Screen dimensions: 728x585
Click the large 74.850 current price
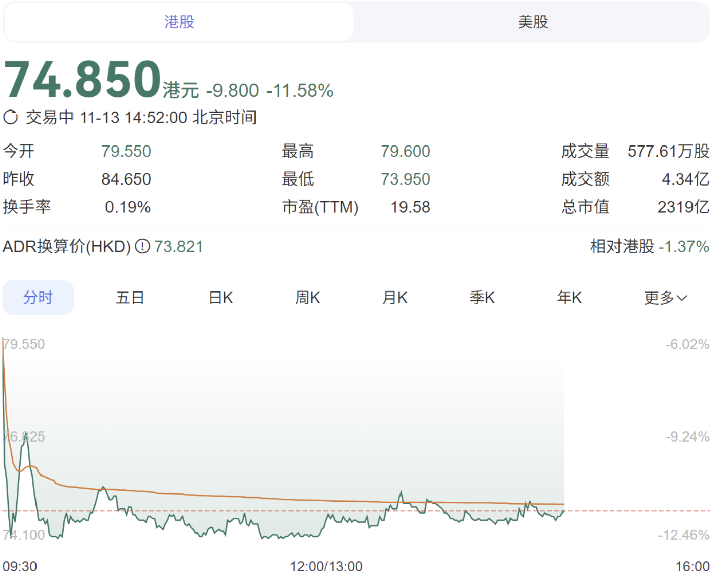pyautogui.click(x=83, y=80)
